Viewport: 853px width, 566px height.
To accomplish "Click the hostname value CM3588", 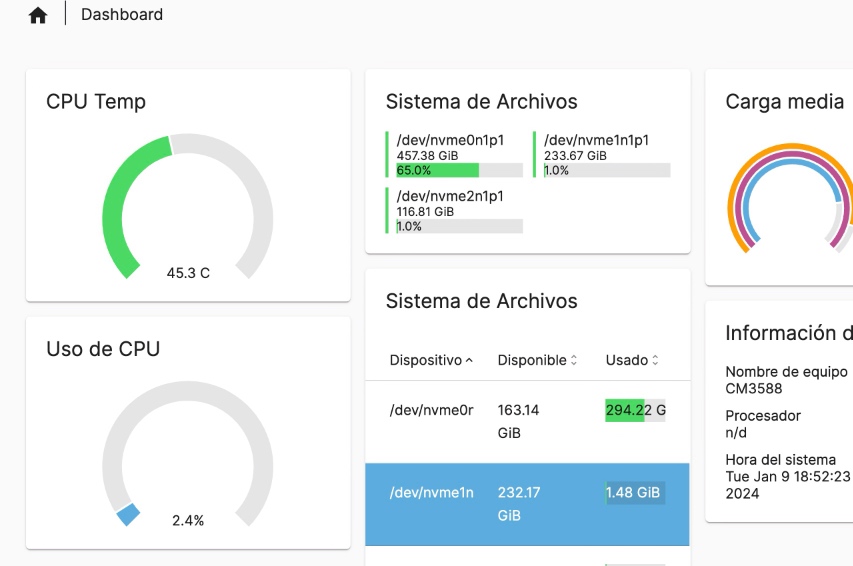I will click(753, 389).
